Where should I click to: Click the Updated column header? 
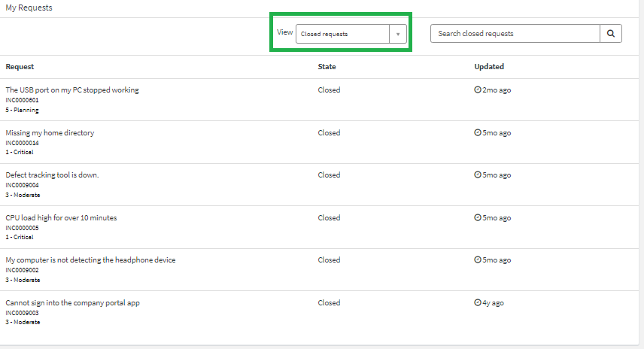click(x=489, y=66)
